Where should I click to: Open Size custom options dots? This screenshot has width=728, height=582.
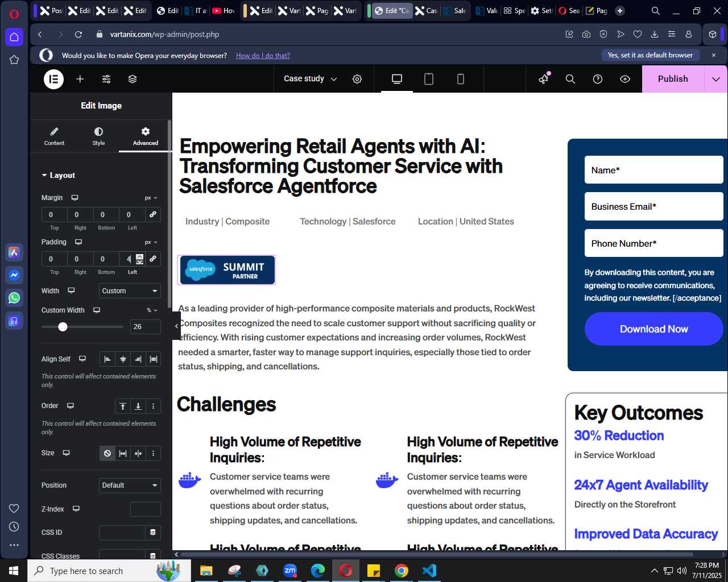point(154,453)
